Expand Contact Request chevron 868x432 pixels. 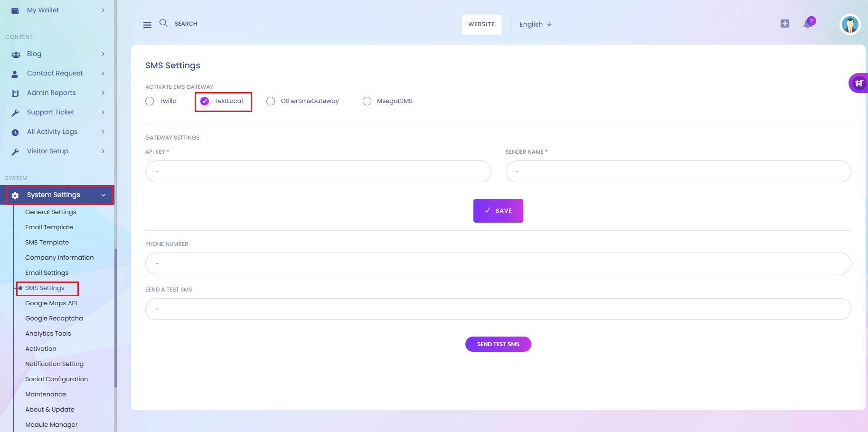point(103,73)
